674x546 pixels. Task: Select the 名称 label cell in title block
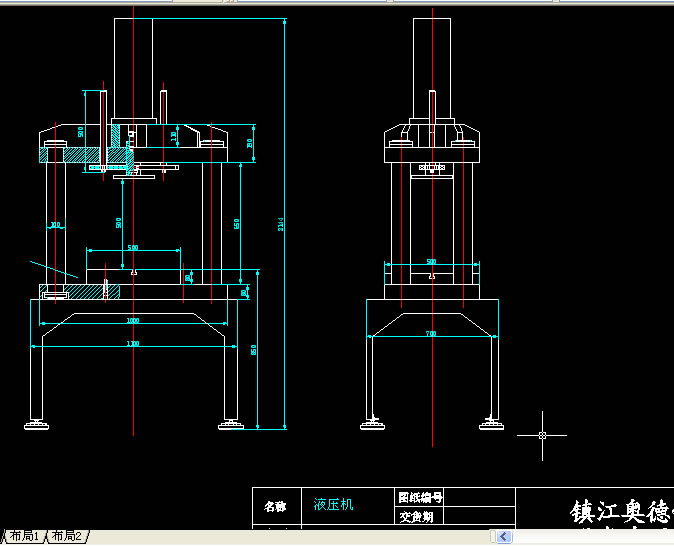pyautogui.click(x=275, y=506)
